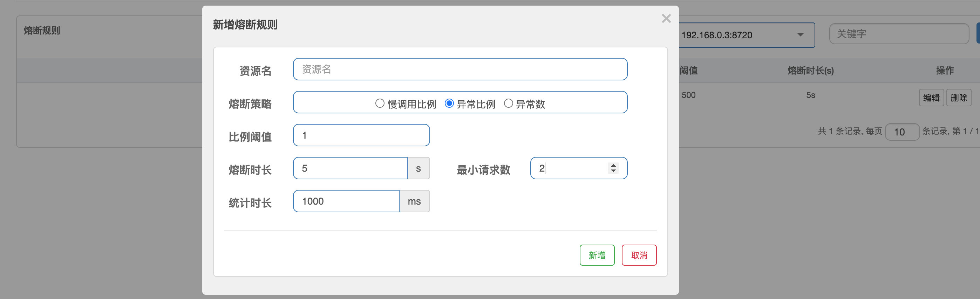This screenshot has height=299, width=980.
Task: Click the 操作 column header
Action: [945, 71]
